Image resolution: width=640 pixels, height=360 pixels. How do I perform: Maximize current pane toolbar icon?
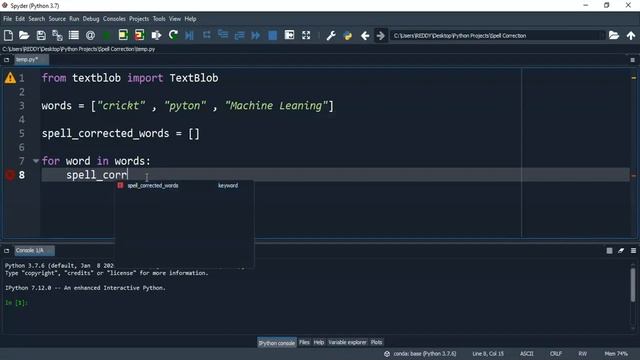point(289,36)
